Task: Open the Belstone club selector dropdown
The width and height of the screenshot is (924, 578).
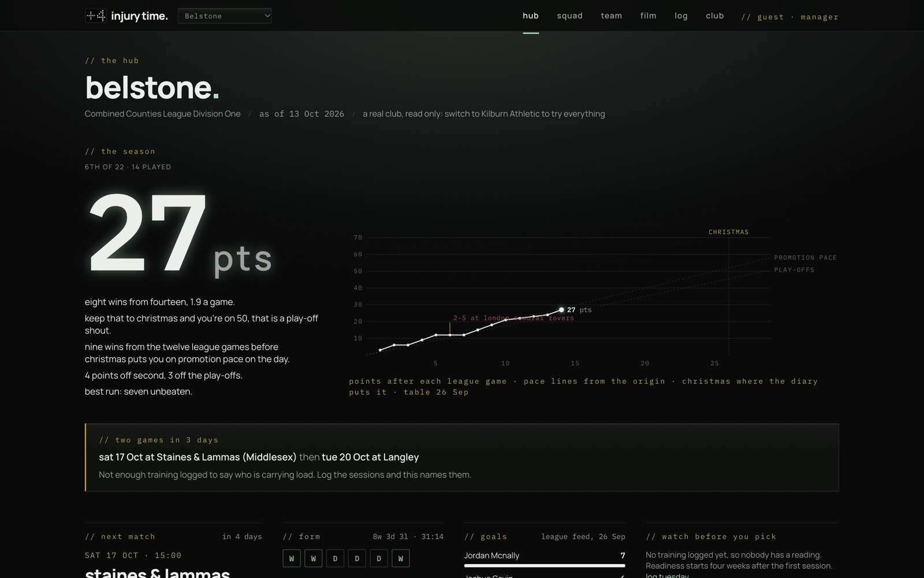Action: pos(225,16)
